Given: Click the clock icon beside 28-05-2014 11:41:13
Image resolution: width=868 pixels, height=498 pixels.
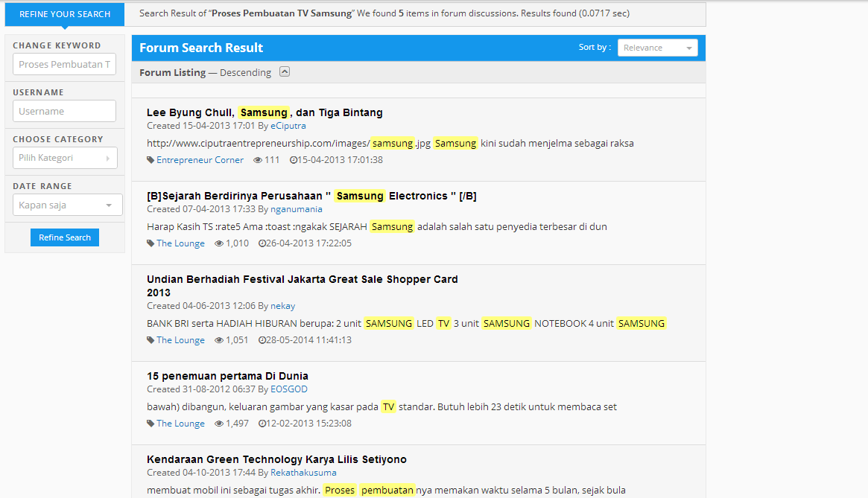Looking at the screenshot, I should 262,340.
